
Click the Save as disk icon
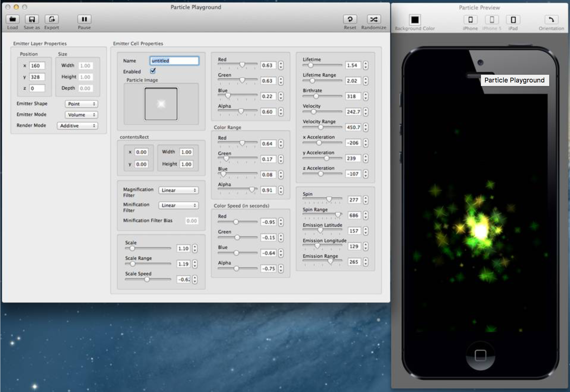click(32, 20)
